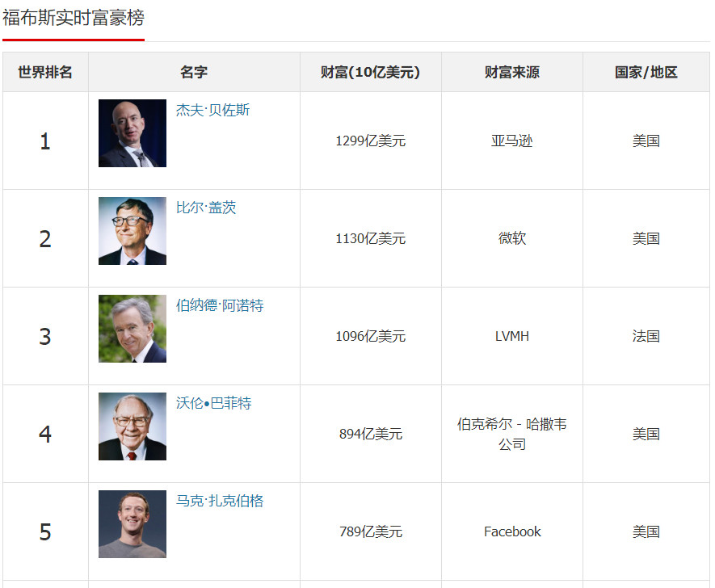Open the 沃伦•巴菲特 name link
The height and width of the screenshot is (588, 715).
tap(214, 403)
